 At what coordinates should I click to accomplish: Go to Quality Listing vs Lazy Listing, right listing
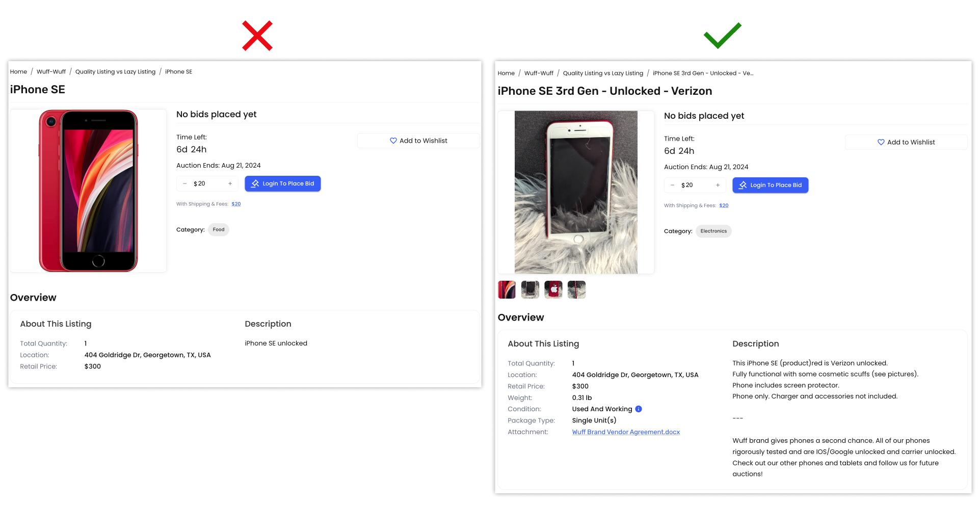pyautogui.click(x=603, y=73)
